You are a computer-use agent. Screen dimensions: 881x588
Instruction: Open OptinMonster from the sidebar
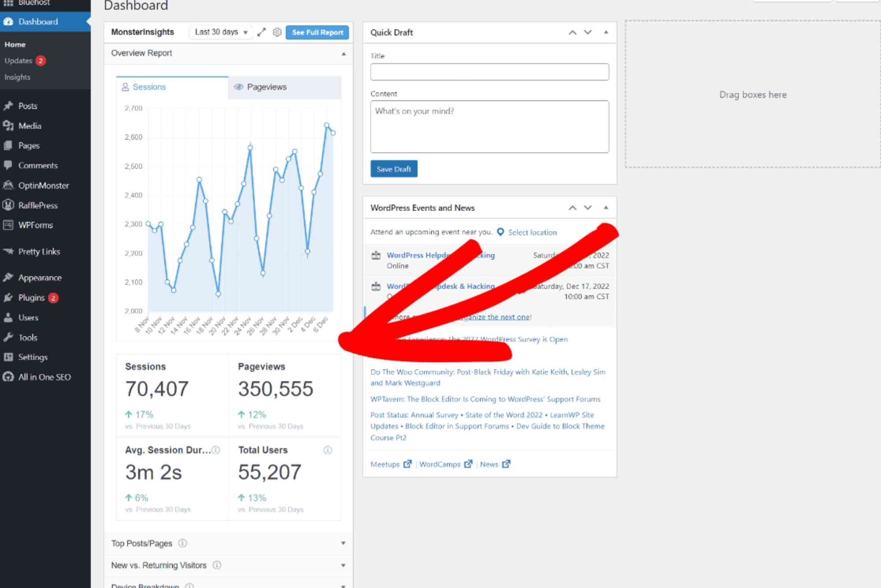click(43, 185)
